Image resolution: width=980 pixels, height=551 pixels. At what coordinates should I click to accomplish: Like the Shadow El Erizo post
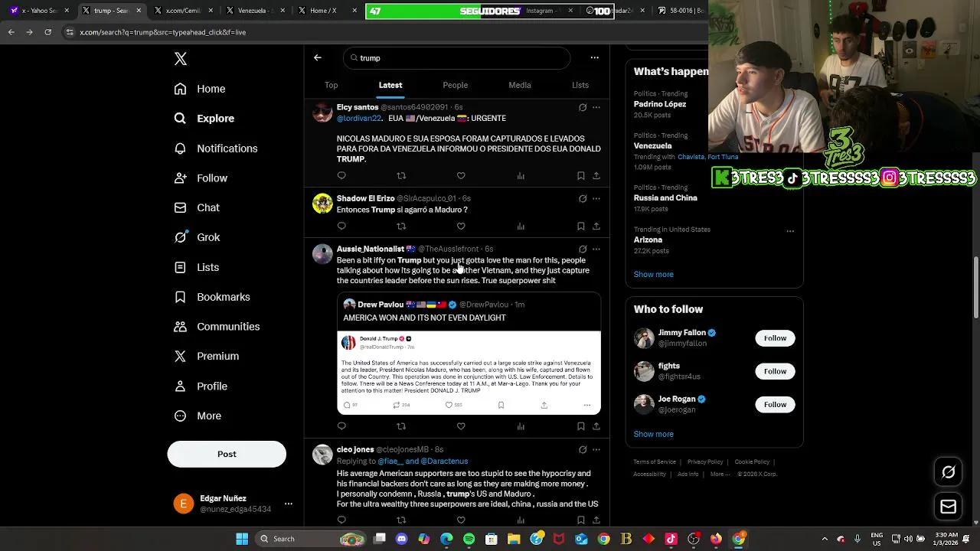[461, 227]
